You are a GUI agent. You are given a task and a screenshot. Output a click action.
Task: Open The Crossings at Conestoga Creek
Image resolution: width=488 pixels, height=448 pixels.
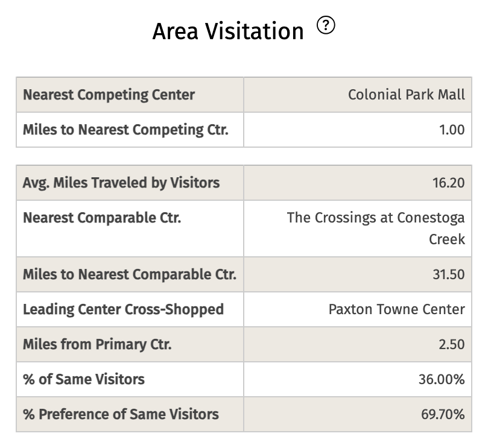(376, 228)
